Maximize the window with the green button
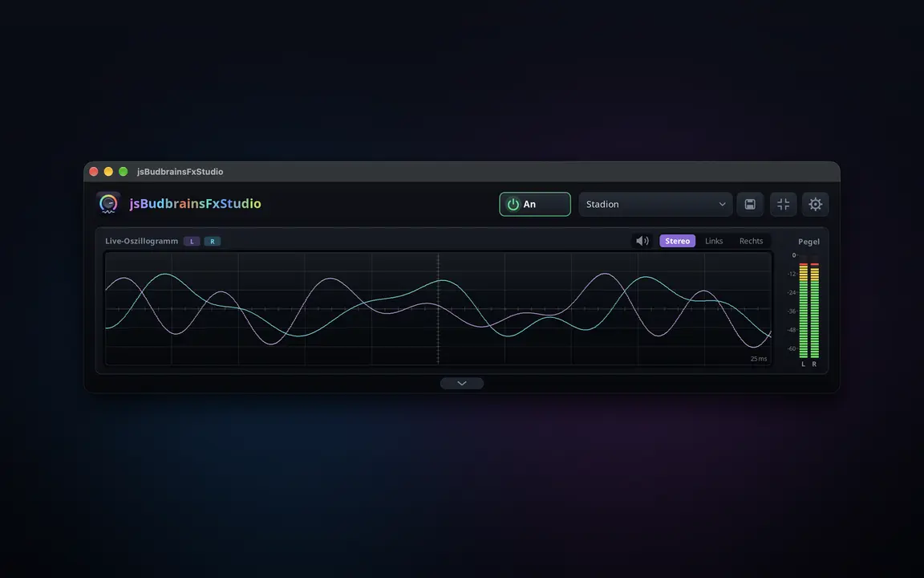924x578 pixels. coord(124,172)
